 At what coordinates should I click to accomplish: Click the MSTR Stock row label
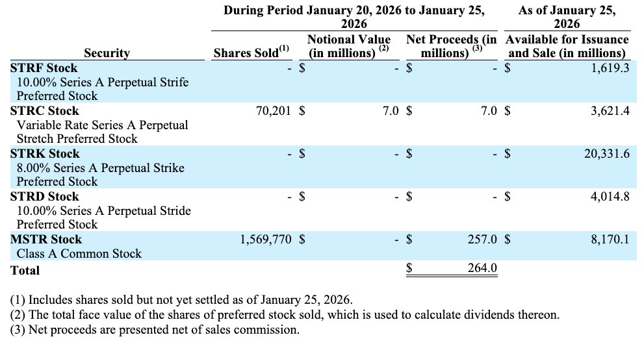click(x=46, y=239)
